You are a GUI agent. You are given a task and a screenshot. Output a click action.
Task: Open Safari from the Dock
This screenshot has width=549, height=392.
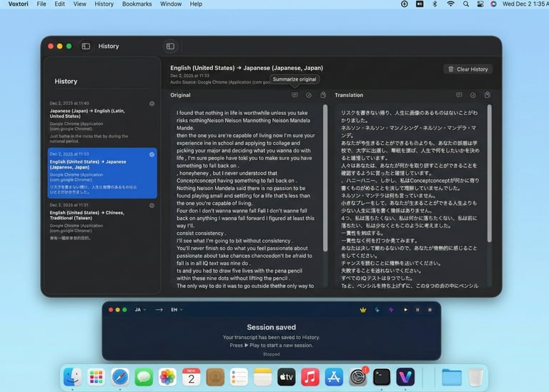coord(120,377)
